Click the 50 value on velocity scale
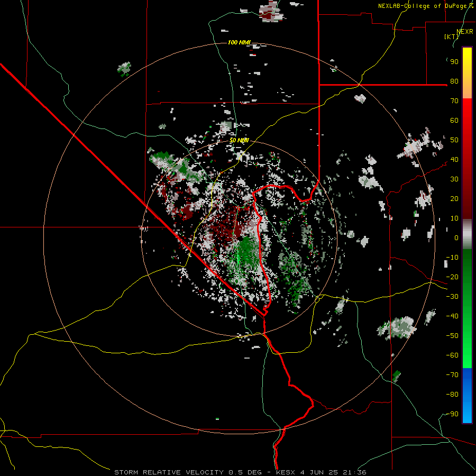Image resolution: width=476 pixels, height=476 pixels. click(454, 140)
